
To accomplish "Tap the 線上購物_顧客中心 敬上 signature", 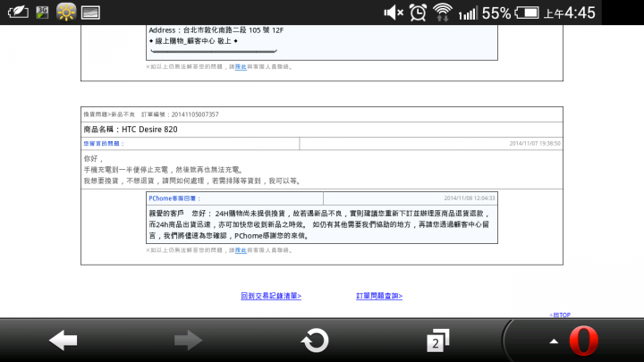I will click(193, 41).
